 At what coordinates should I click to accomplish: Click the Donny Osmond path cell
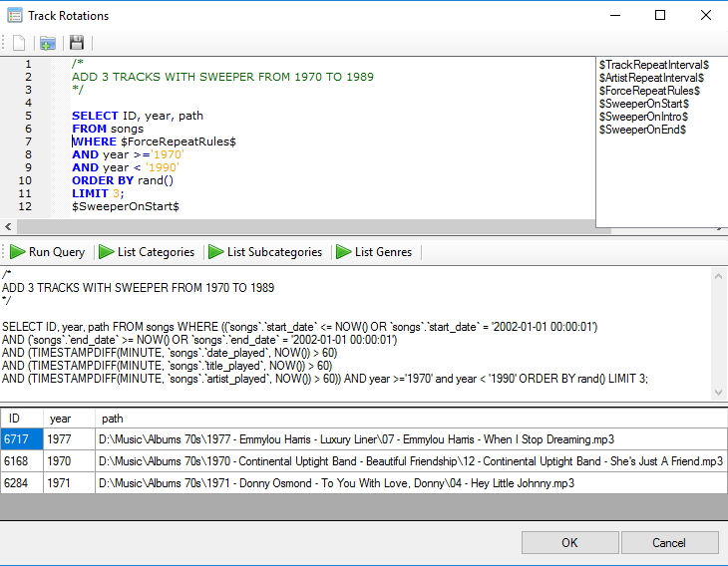[411, 483]
